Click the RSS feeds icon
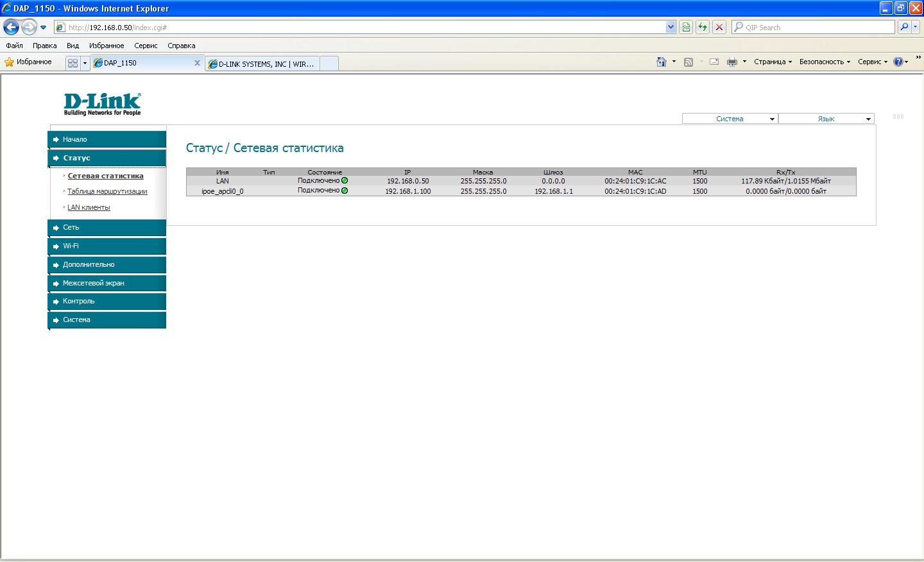 (688, 62)
